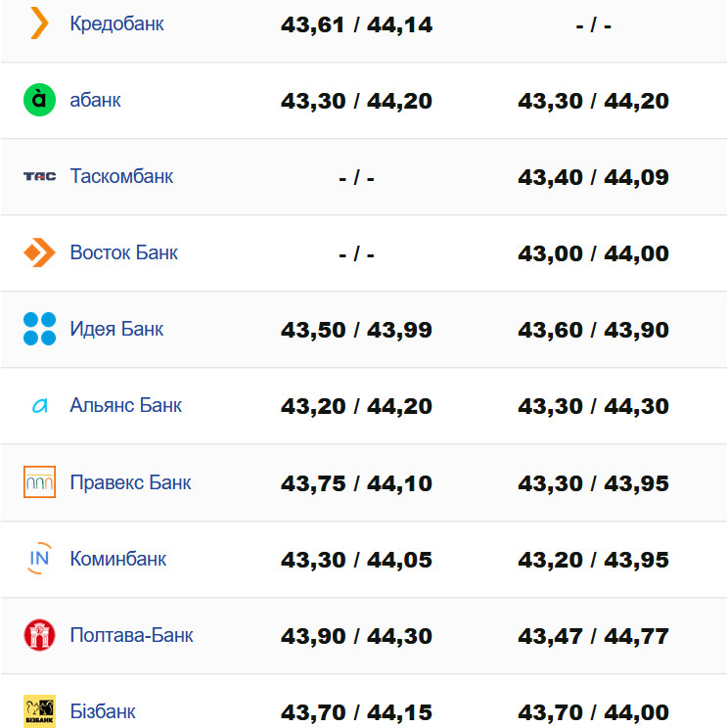Click the orange Правекс Банк logo
Viewport: 727px width, 728px height.
pyautogui.click(x=39, y=482)
